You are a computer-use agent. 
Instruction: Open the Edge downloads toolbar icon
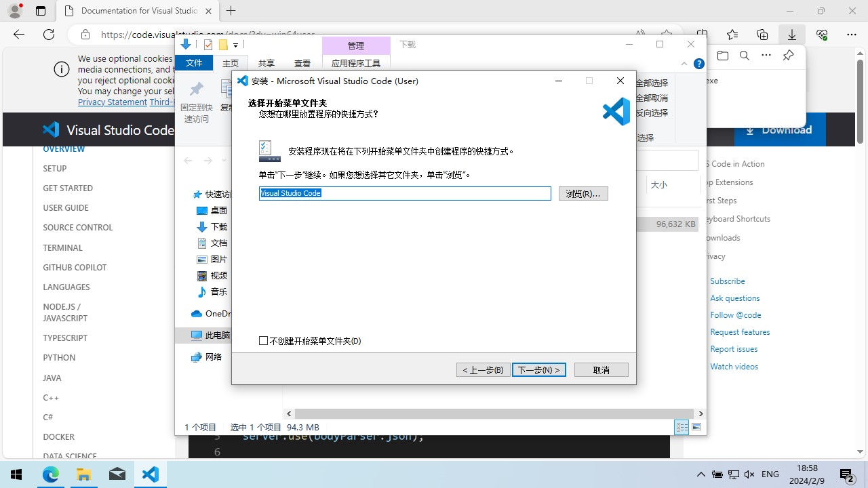tap(792, 35)
